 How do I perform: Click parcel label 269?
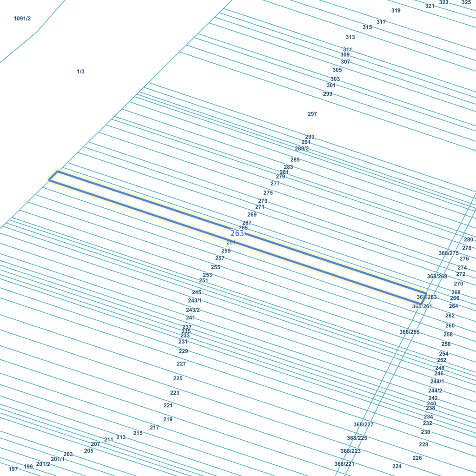click(x=252, y=215)
